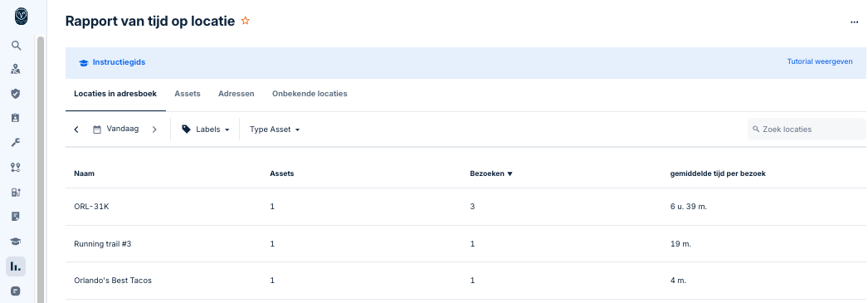Switch to the Assets tab
The height and width of the screenshot is (303, 868).
click(x=187, y=94)
